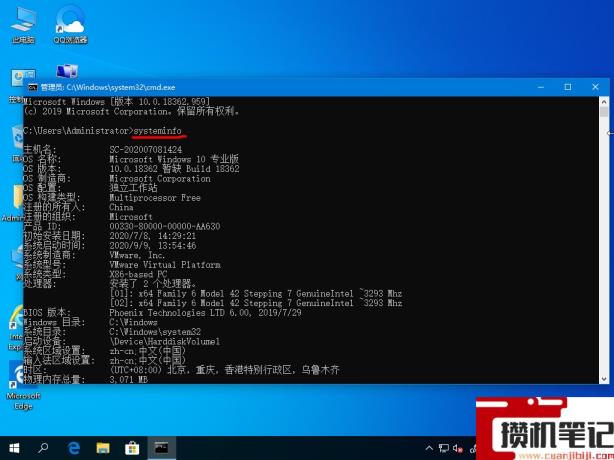614x460 pixels.
Task: Select the cmd taskbar button
Action: point(161,448)
